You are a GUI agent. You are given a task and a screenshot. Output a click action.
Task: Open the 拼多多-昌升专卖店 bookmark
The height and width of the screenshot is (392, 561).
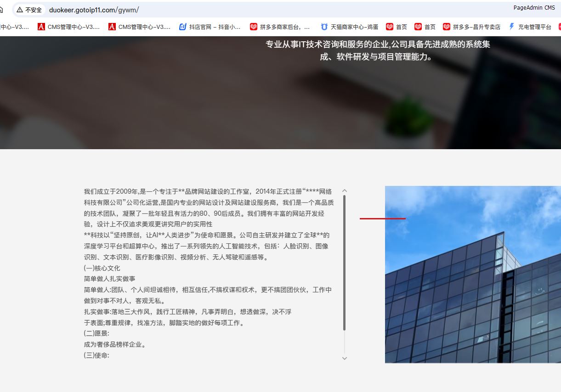tap(471, 27)
